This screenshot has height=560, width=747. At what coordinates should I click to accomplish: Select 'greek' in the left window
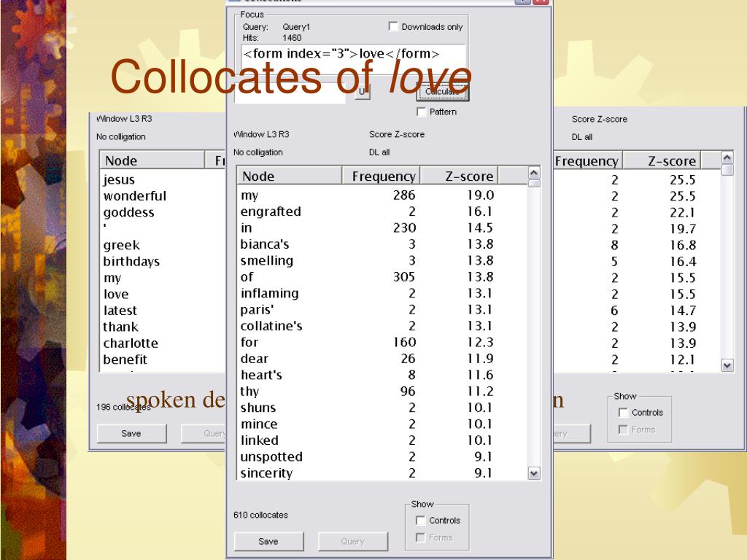point(122,245)
